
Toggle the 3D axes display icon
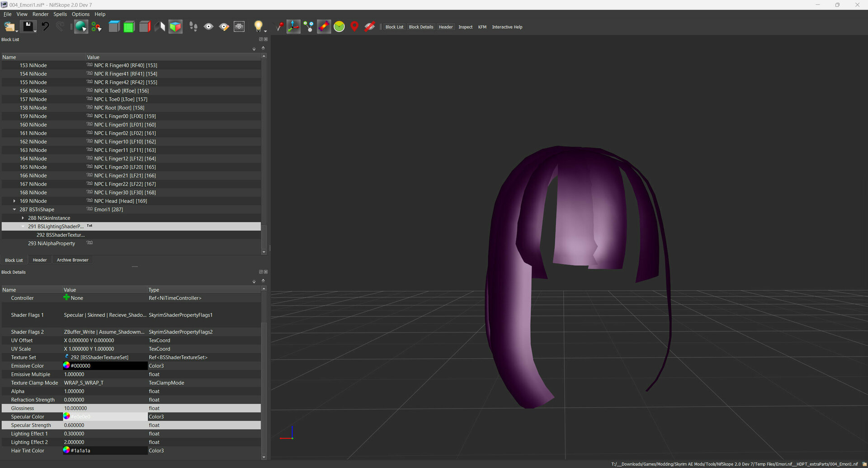[x=293, y=27]
